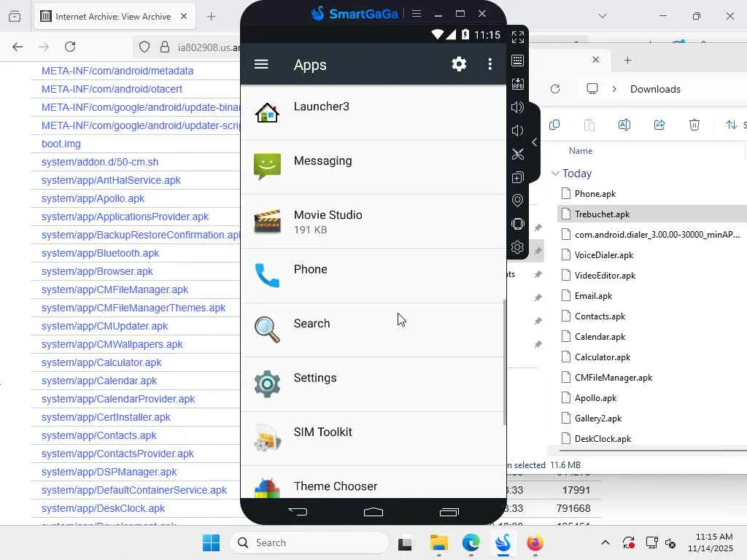Open the system/app/CMUpdater.apk link

coord(105,326)
